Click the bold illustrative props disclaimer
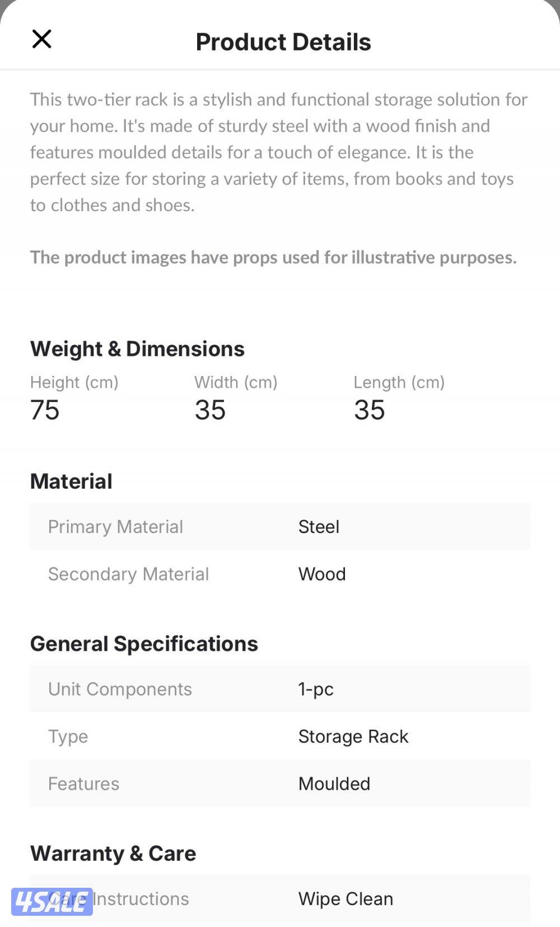The width and height of the screenshot is (560, 927). [x=273, y=257]
